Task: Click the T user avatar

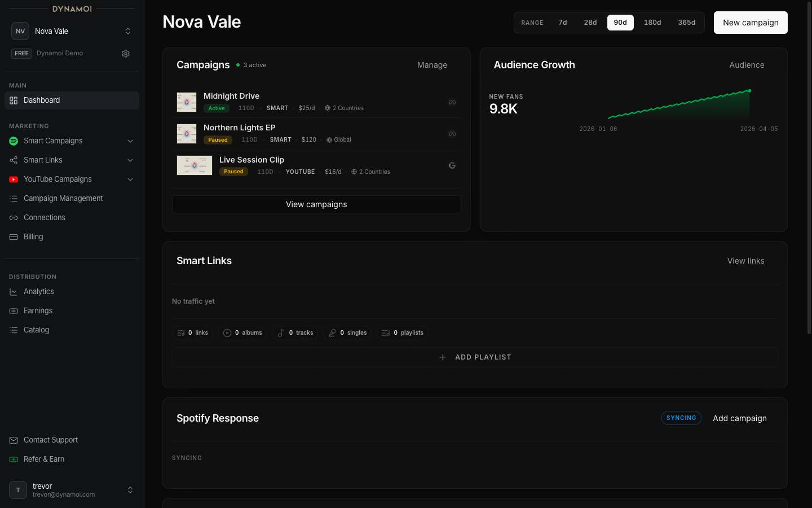Action: point(18,490)
